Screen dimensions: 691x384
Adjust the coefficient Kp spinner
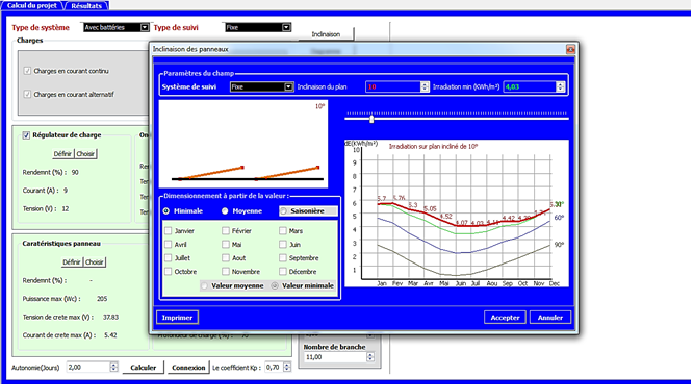(x=287, y=367)
